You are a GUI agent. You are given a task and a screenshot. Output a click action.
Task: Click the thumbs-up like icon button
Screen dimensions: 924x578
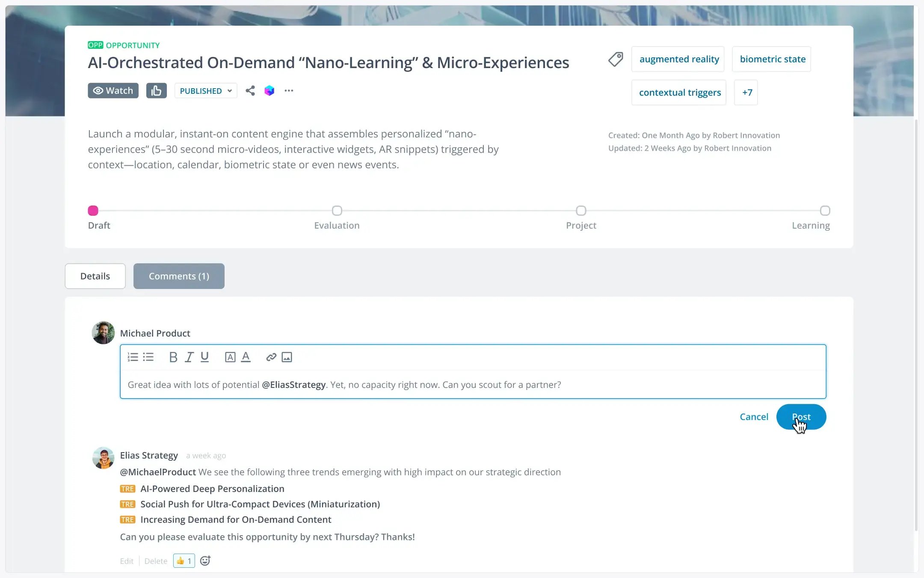[156, 91]
